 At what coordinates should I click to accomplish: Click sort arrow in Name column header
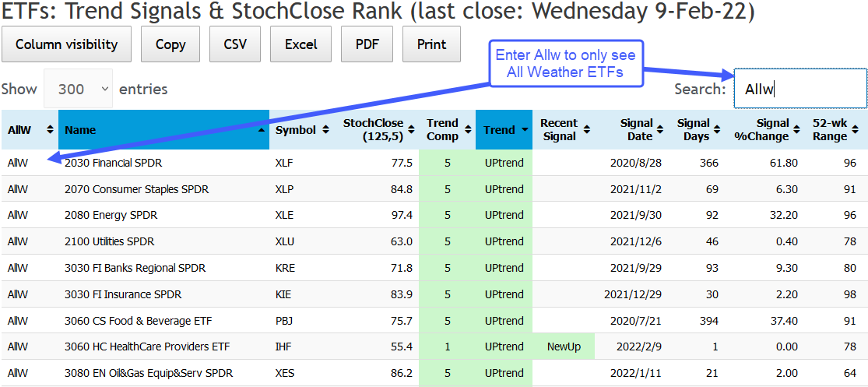pos(260,130)
